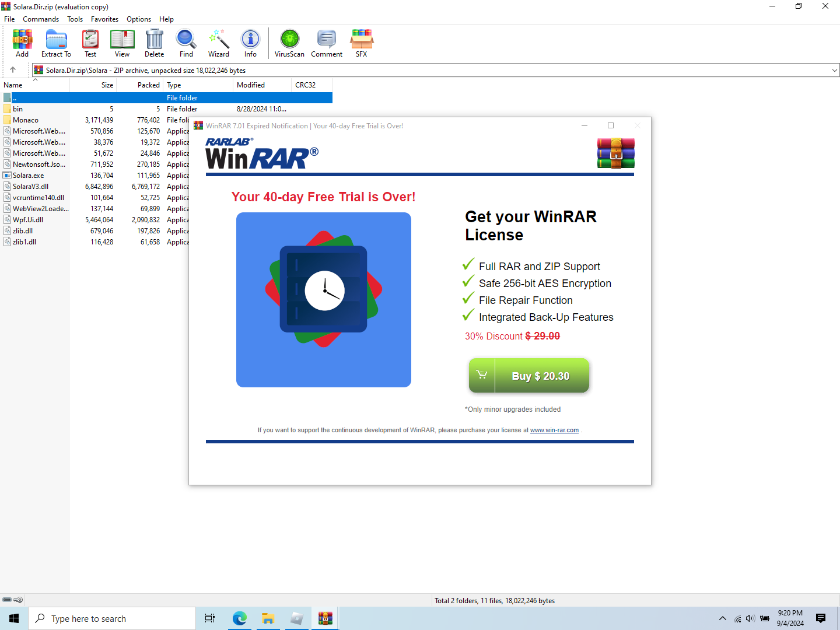Start VirusScan on the archive
Image resolution: width=840 pixels, height=630 pixels.
289,43
